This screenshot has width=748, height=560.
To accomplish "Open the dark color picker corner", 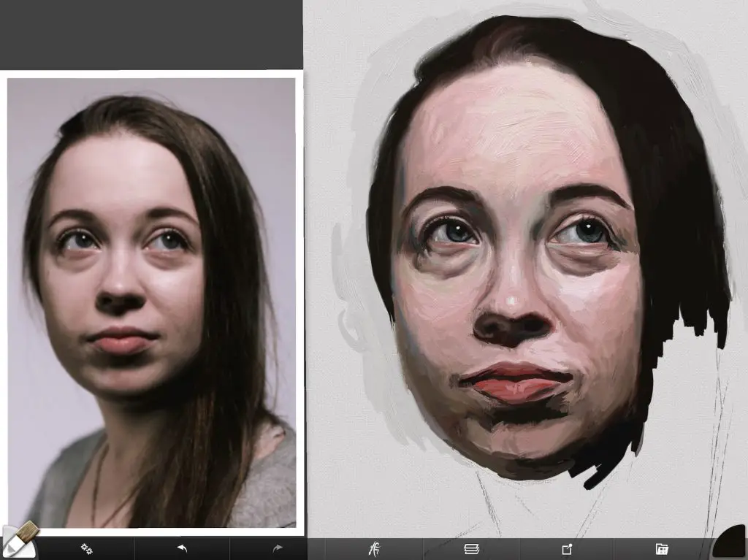I will tap(730, 542).
